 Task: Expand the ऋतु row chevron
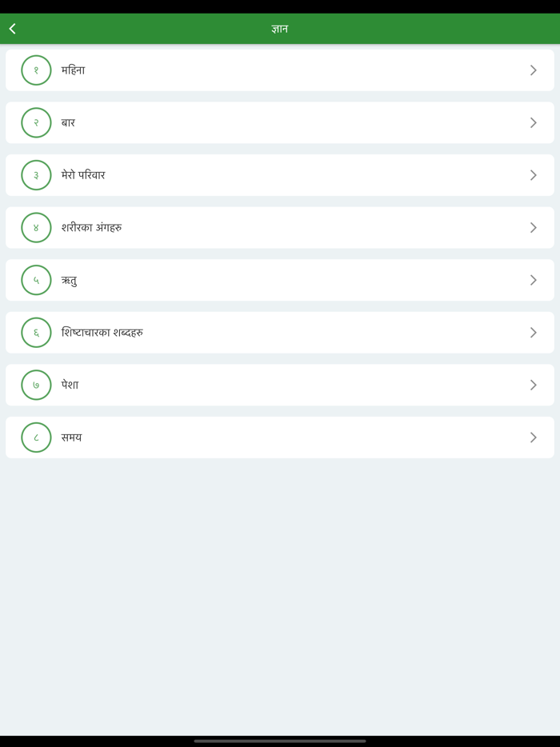533,280
